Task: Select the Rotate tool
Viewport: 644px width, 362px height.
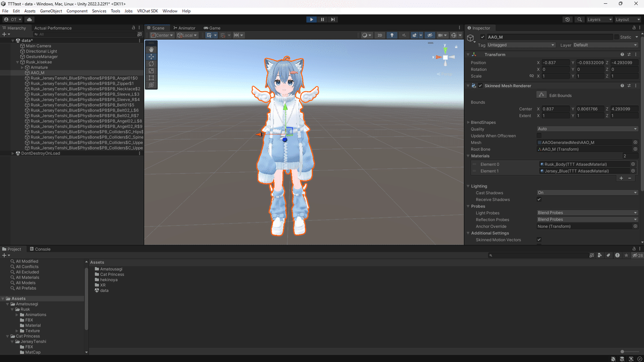Action: click(x=151, y=64)
